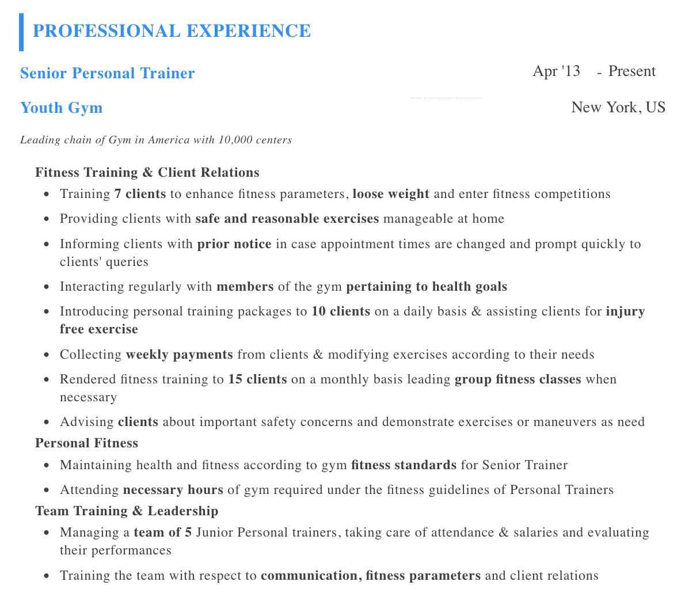Click the 'fitness standards' bold text
This screenshot has width=700, height=593.
404,465
